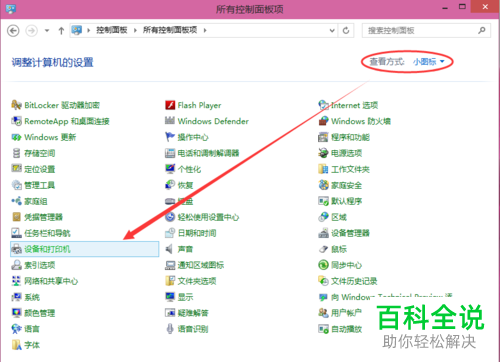500x362 pixels.
Task: Open the 文件夹选项 link
Action: pyautogui.click(x=197, y=281)
